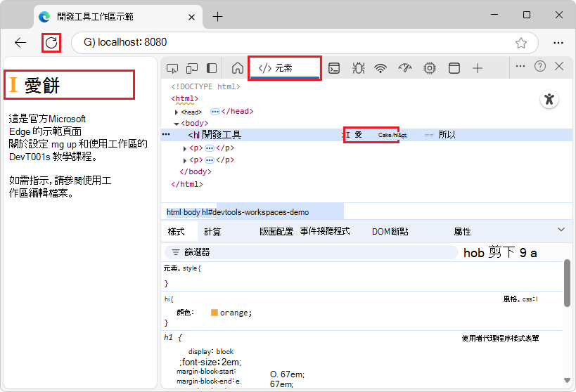Open the orange color swatch picker
Viewport: 576px width, 392px height.
[x=215, y=313]
